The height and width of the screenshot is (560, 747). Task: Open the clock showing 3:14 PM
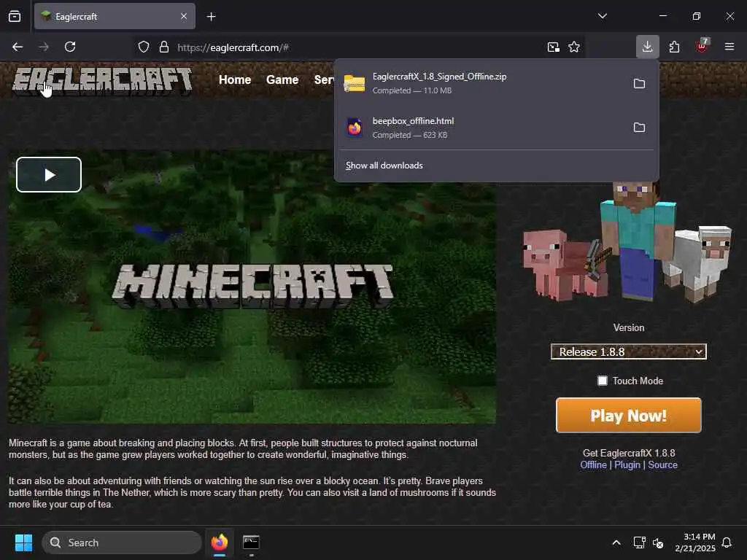coord(695,542)
